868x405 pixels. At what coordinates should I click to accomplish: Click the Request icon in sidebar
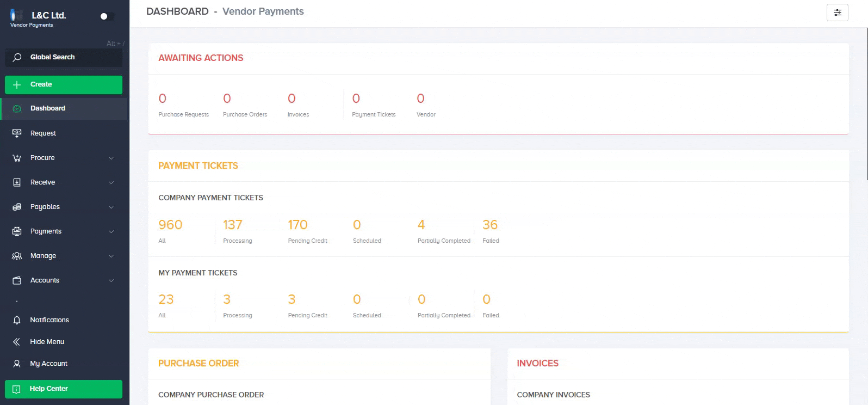[17, 133]
